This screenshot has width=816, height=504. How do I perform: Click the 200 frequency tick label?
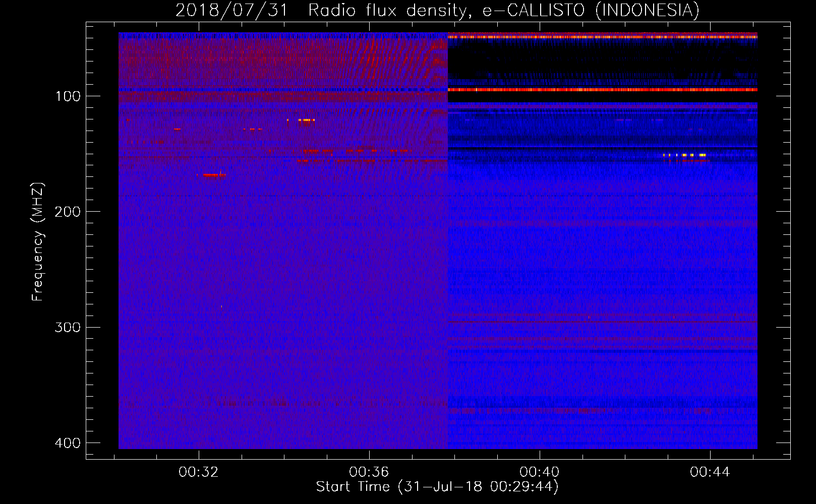[x=68, y=212]
